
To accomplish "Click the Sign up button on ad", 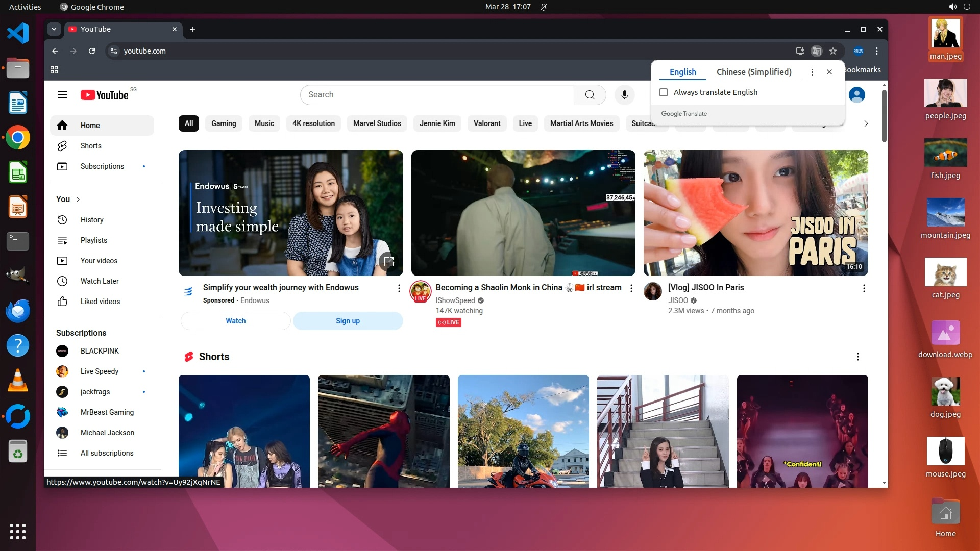I will (x=348, y=321).
